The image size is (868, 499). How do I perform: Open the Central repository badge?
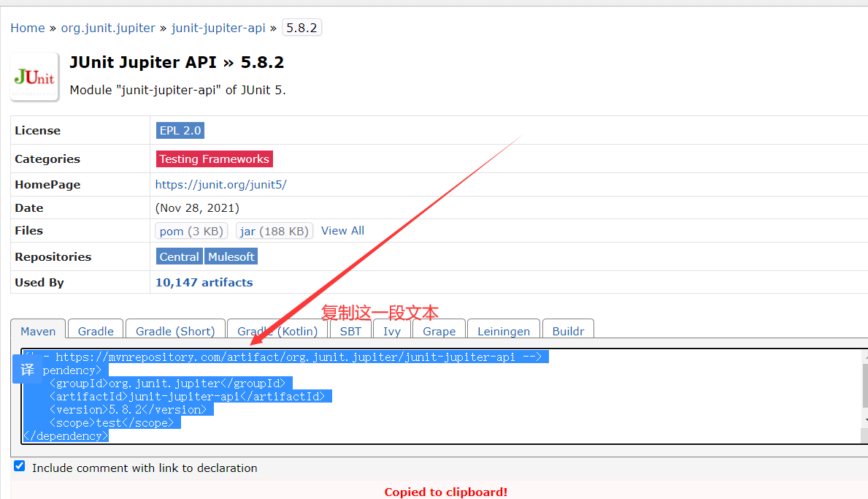click(180, 256)
